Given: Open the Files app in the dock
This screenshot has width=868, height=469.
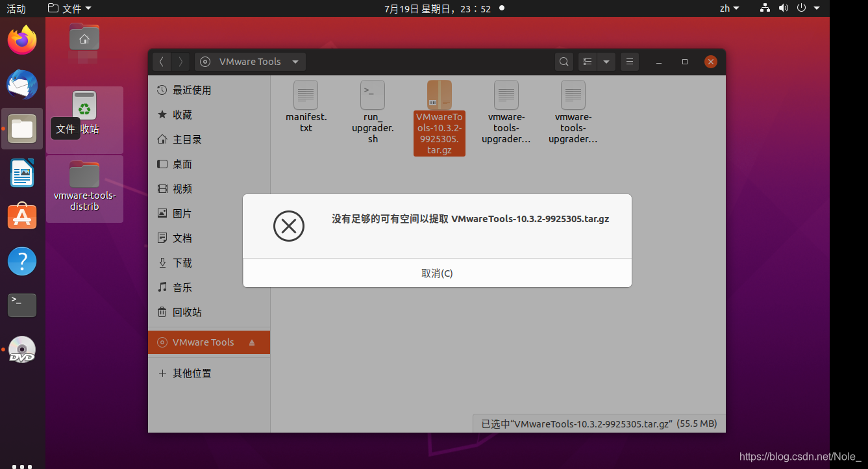Looking at the screenshot, I should point(22,129).
